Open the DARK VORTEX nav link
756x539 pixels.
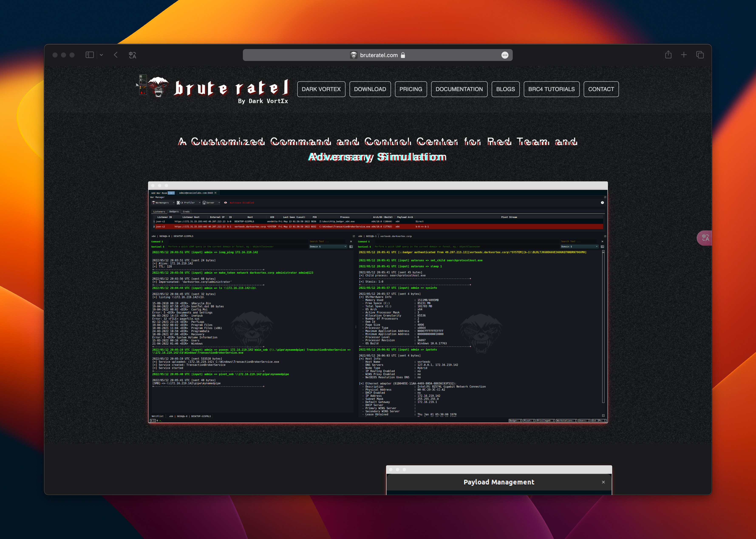(x=321, y=89)
